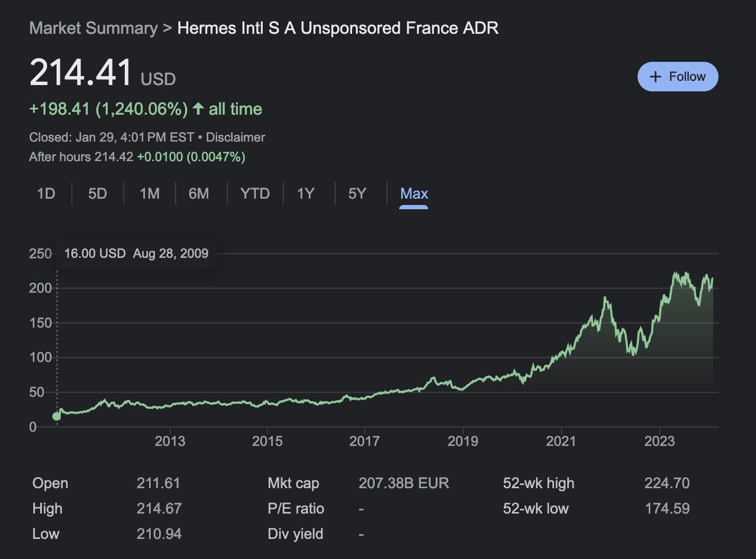Image resolution: width=756 pixels, height=559 pixels.
Task: Click the green data point marker on chart
Action: pyautogui.click(x=57, y=416)
